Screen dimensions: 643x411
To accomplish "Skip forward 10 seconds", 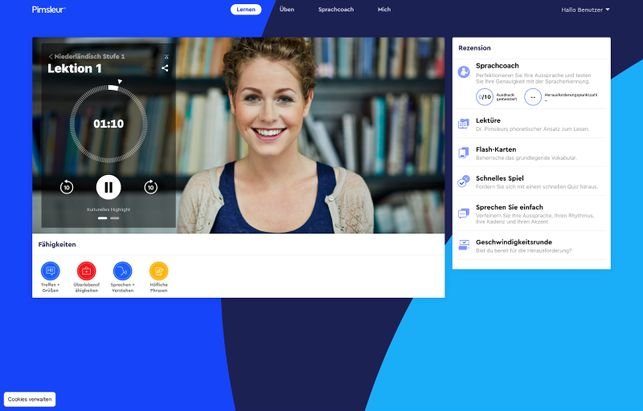I will tap(150, 187).
